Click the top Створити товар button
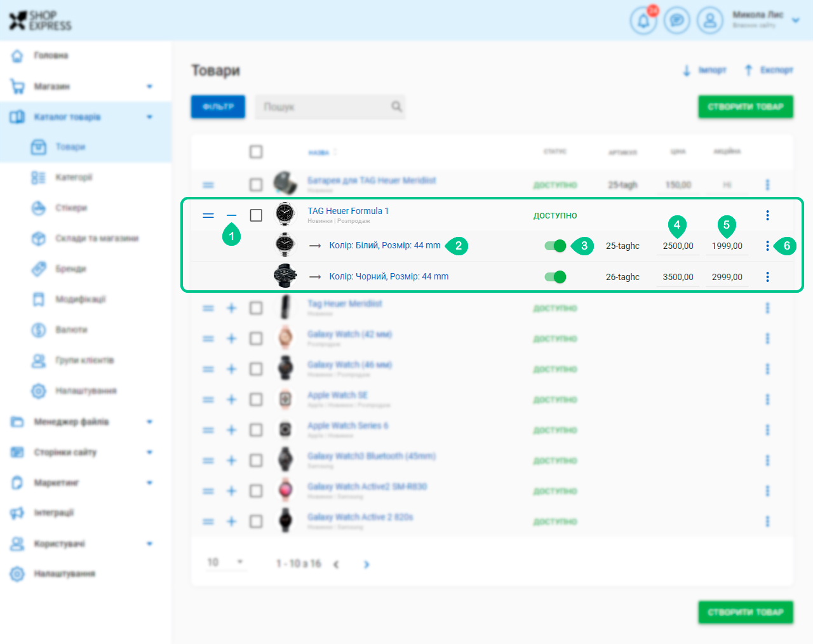Viewport: 813px width, 644px height. (746, 107)
